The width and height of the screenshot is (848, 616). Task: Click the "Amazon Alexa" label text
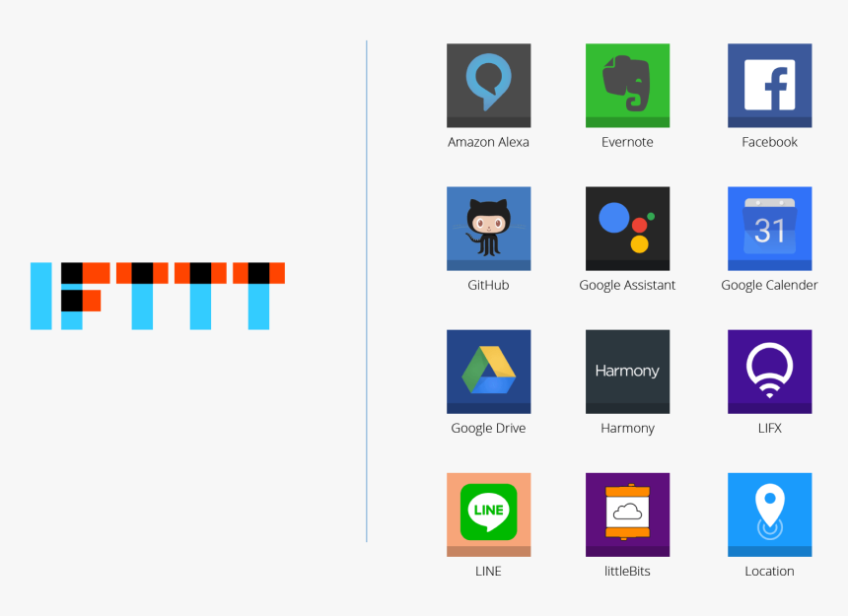[x=488, y=142]
